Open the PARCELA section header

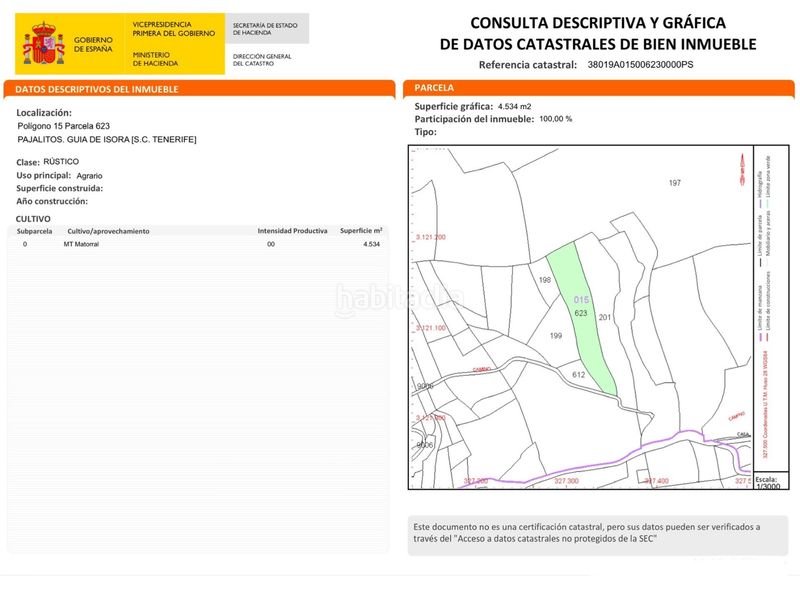coord(598,88)
